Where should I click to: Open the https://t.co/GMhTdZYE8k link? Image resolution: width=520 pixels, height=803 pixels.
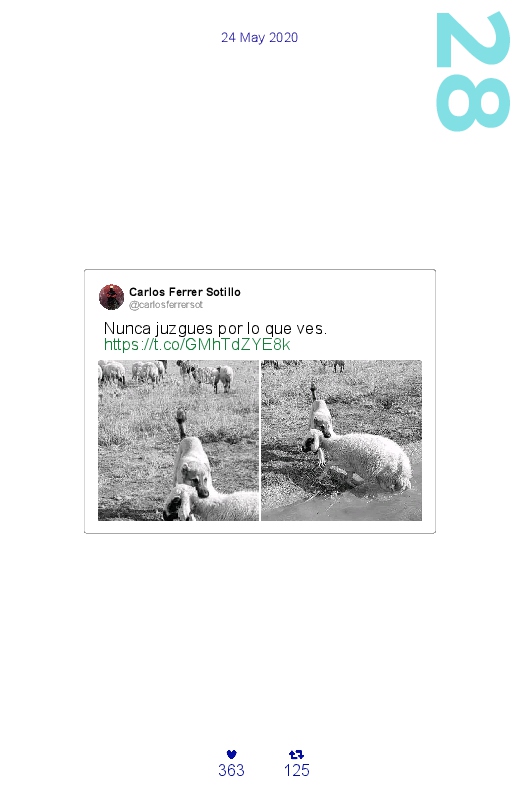pos(197,344)
